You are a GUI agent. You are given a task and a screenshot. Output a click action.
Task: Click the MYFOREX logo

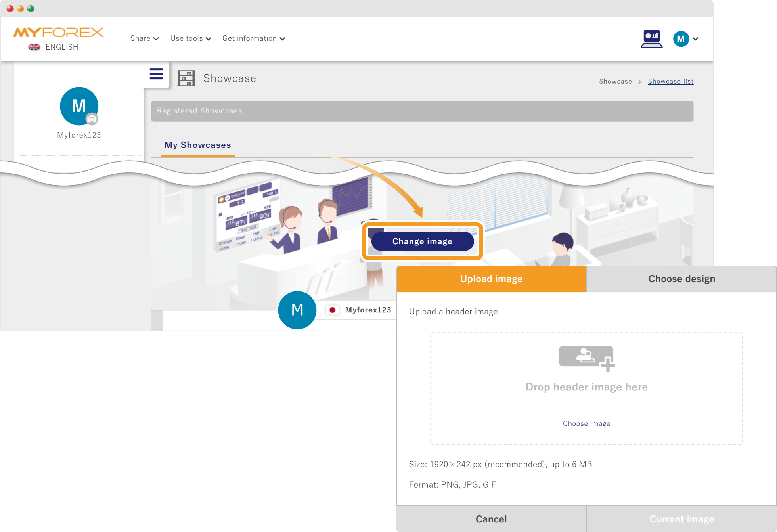coord(58,33)
